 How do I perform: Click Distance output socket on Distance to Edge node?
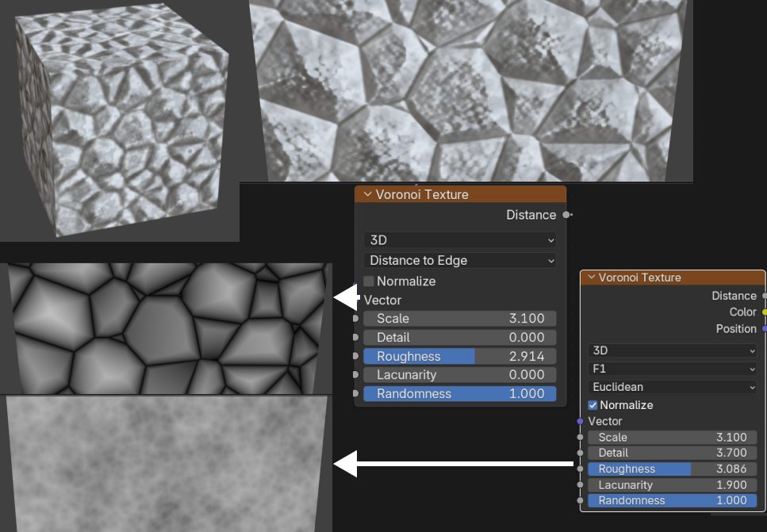tap(566, 215)
